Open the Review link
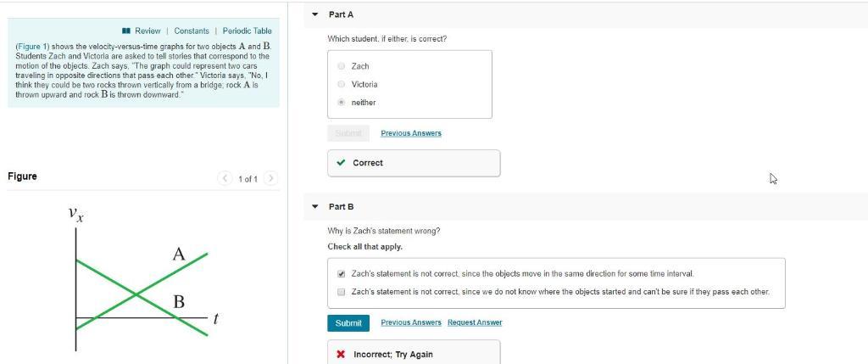Viewport: 868px width, 364px height. tap(147, 31)
